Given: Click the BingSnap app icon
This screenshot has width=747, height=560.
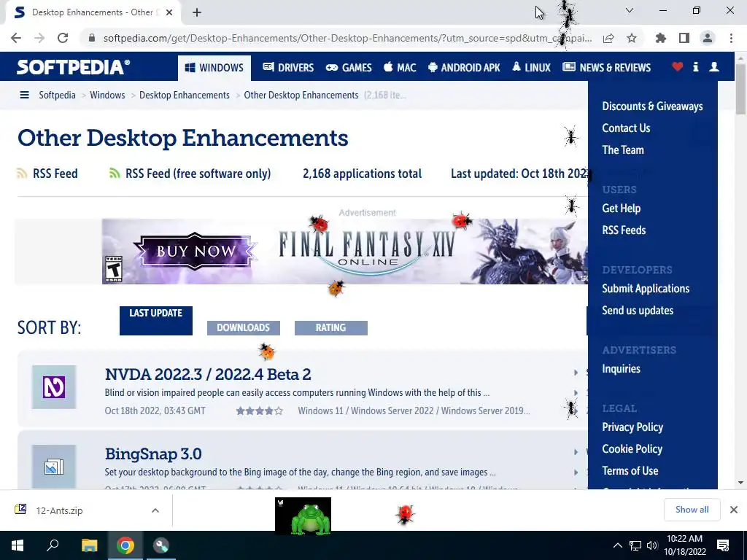Looking at the screenshot, I should (54, 467).
